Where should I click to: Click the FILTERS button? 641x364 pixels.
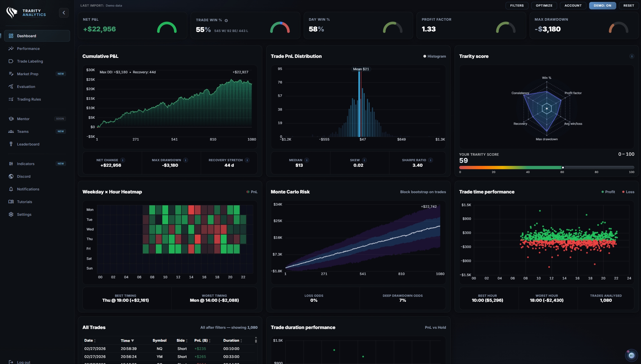pyautogui.click(x=517, y=6)
